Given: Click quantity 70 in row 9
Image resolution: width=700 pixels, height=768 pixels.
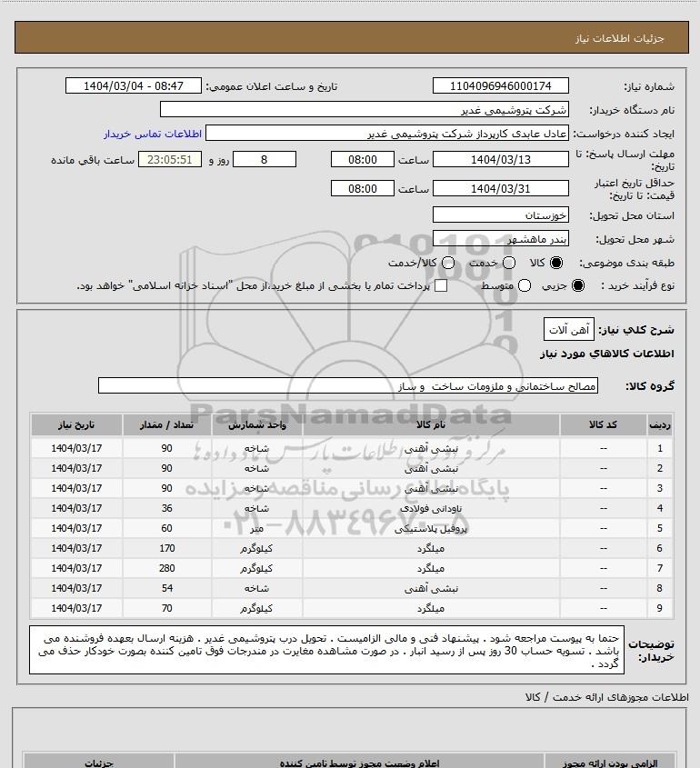Looking at the screenshot, I should click(167, 608).
